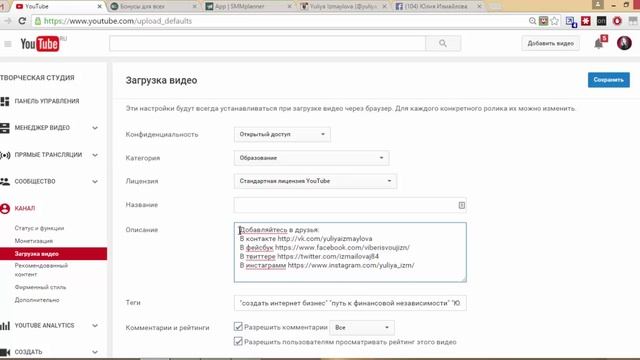The height and width of the screenshot is (360, 640).
Task: Switch to the Facebook tab
Action: 438,7
